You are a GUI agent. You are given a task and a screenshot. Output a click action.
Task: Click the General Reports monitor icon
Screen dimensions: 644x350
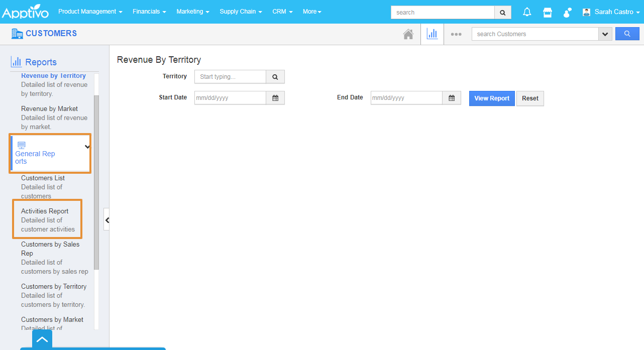pyautogui.click(x=21, y=145)
